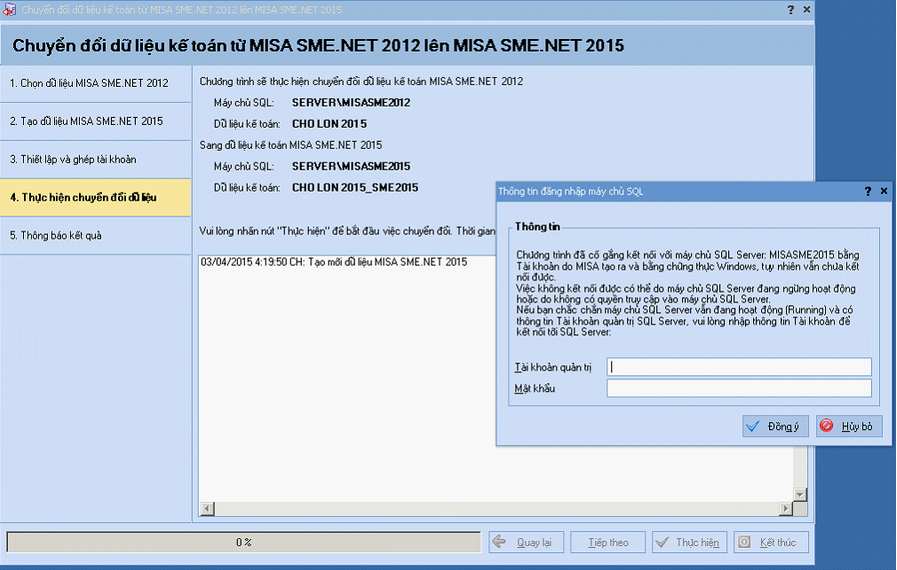The height and width of the screenshot is (570, 897).
Task: Open step 5 Thông báo kết quả
Action: pyautogui.click(x=96, y=236)
